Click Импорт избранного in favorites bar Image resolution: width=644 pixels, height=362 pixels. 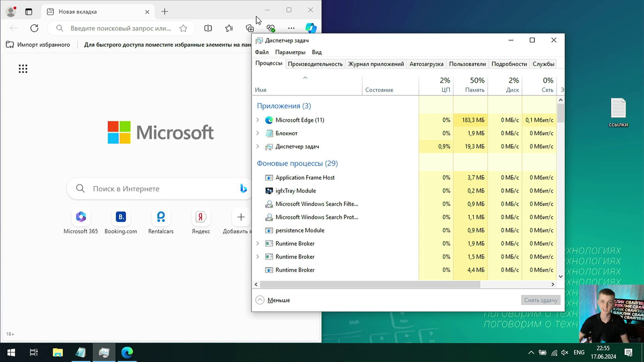coord(38,45)
